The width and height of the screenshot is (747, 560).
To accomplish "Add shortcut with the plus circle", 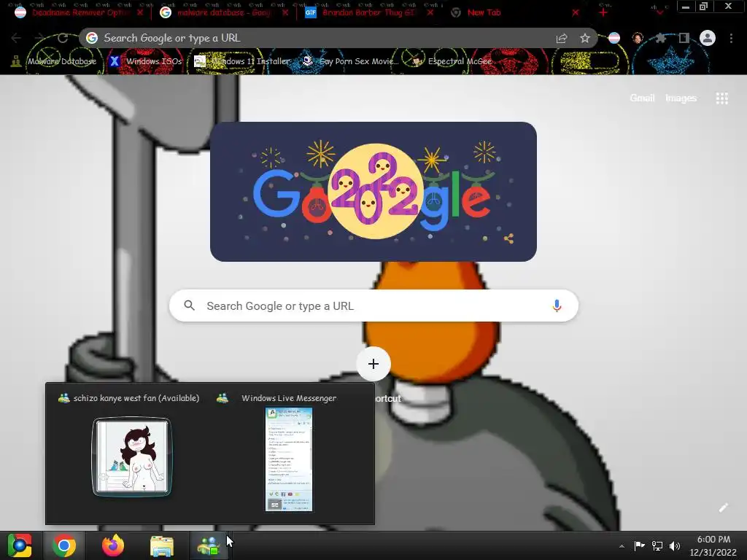I will coord(373,365).
